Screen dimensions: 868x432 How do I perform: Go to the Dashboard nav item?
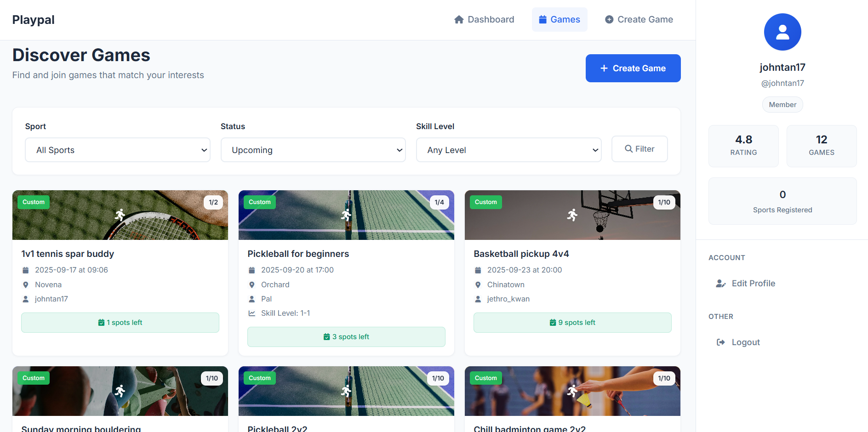tap(484, 19)
